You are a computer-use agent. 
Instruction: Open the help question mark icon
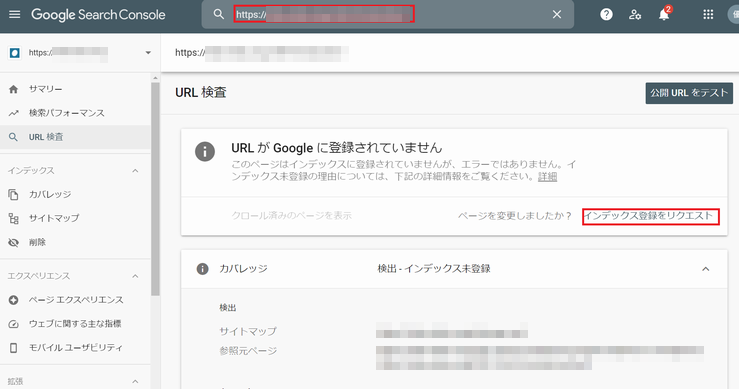click(606, 15)
